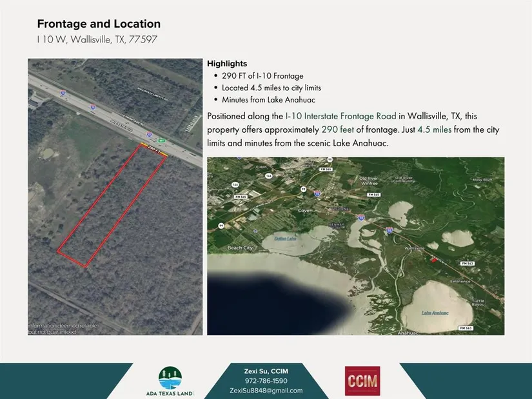This screenshot has width=532, height=399.
Task: Click the 290 FT frontage label on parcel
Action: pos(153,149)
